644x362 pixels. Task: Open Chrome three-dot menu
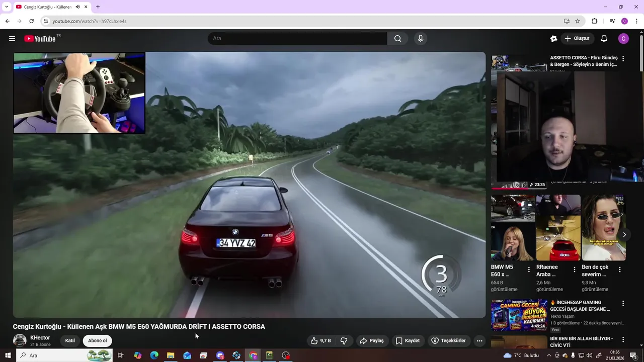point(636,21)
